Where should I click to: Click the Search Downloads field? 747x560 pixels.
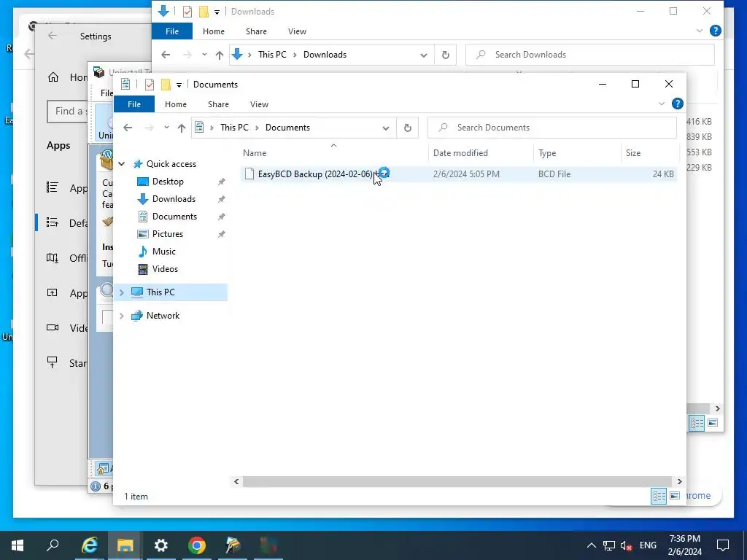(x=589, y=55)
